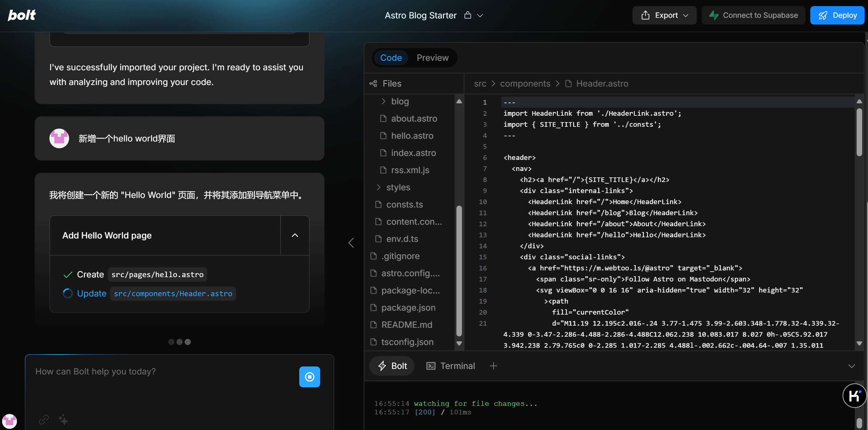Switch to Preview view

tap(432, 58)
